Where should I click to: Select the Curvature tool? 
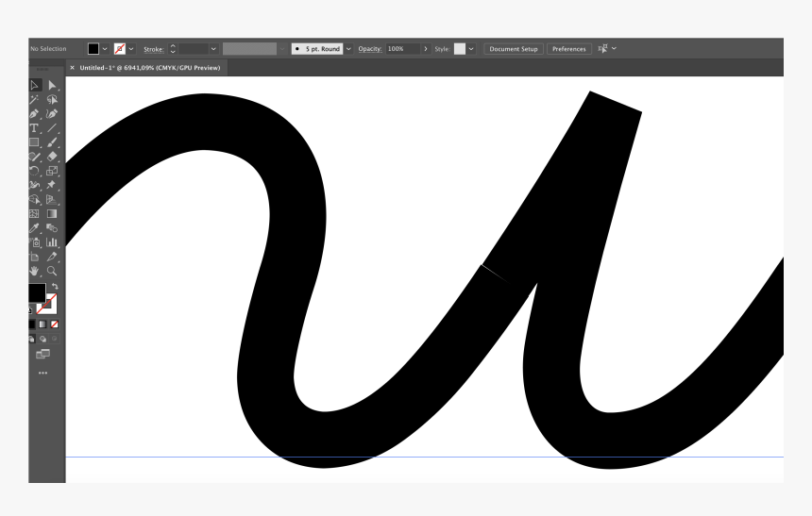[52, 114]
